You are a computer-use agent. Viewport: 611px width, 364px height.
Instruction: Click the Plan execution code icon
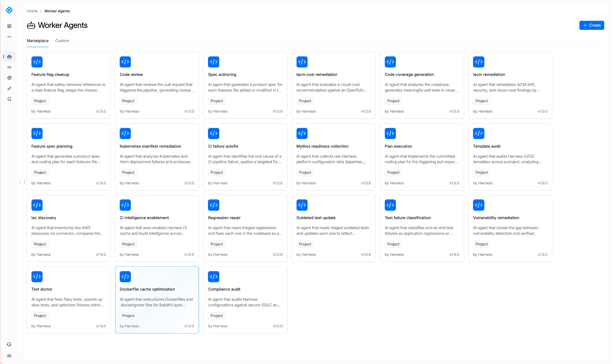click(390, 133)
